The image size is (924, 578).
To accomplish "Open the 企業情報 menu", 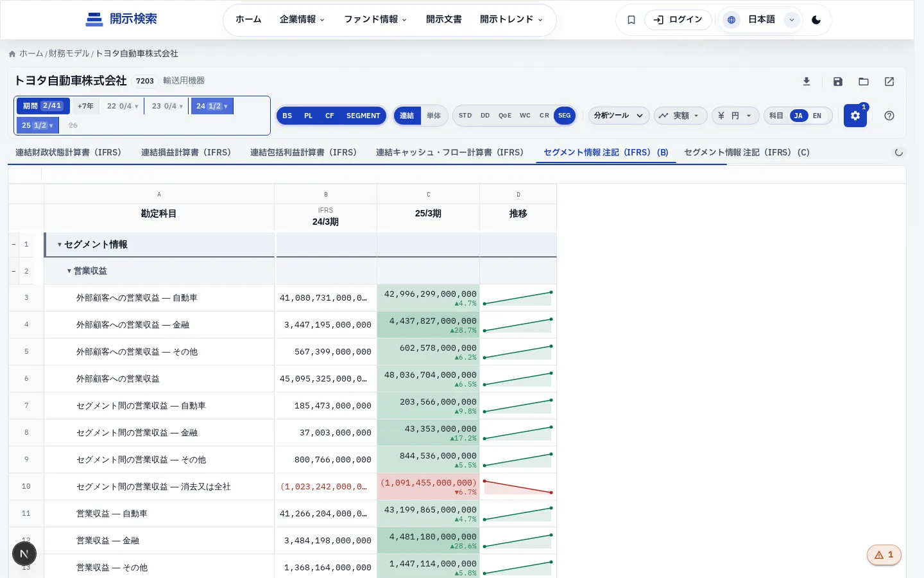I will coord(302,19).
